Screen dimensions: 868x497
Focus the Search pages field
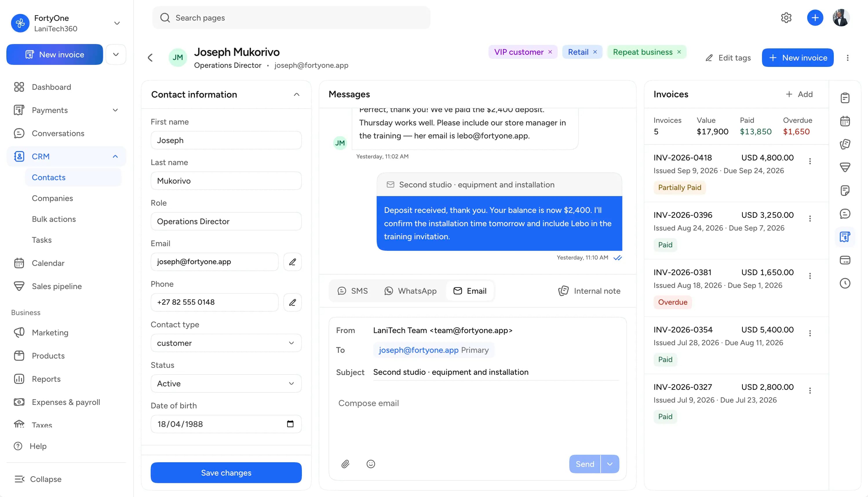tap(291, 18)
